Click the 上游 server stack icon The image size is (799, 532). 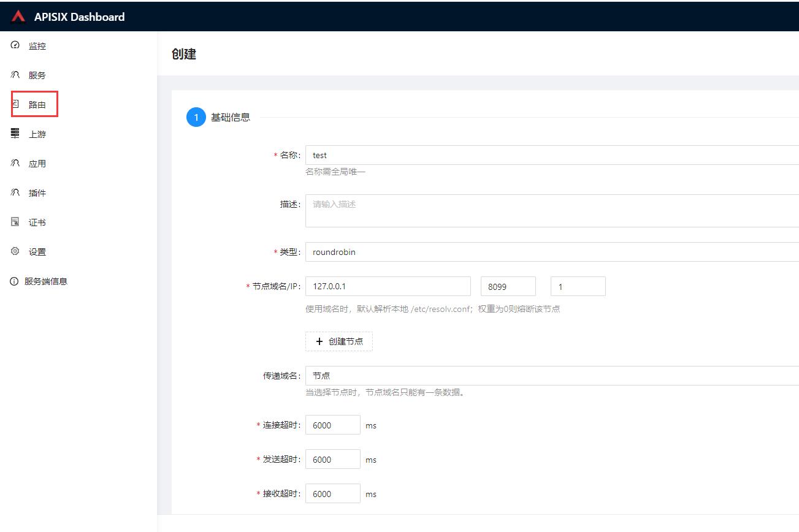[15, 134]
